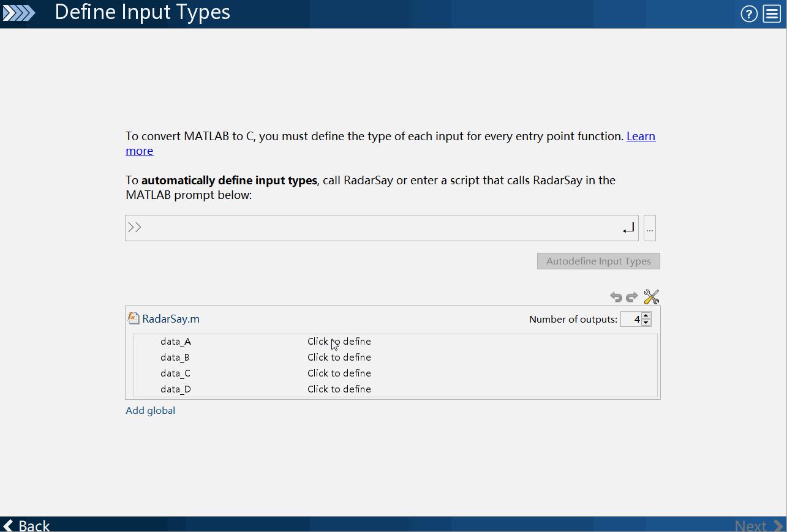Image resolution: width=787 pixels, height=532 pixels.
Task: Define type for data_B input
Action: click(x=339, y=358)
